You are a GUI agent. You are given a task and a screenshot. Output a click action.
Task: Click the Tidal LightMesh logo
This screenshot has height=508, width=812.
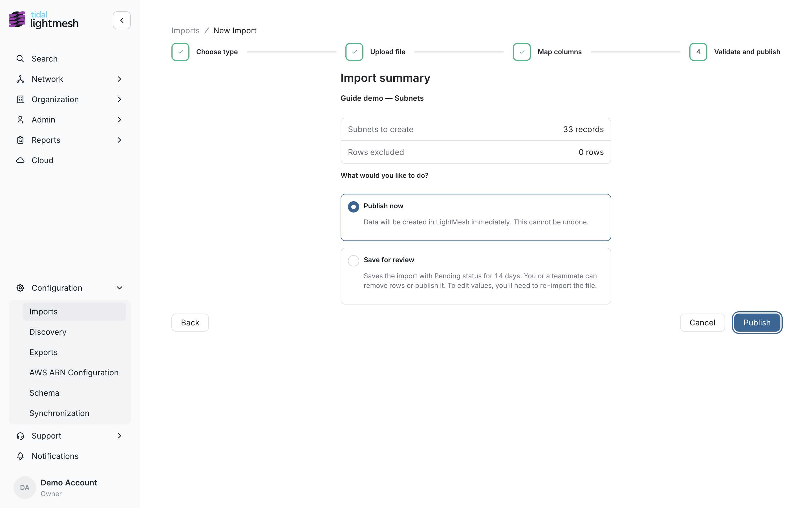pyautogui.click(x=44, y=20)
